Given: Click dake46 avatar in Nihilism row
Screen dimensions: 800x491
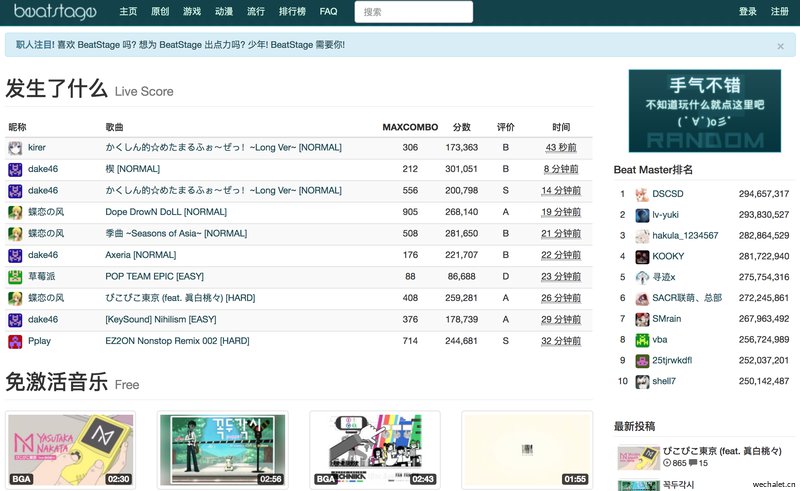Looking at the screenshot, I should point(15,320).
